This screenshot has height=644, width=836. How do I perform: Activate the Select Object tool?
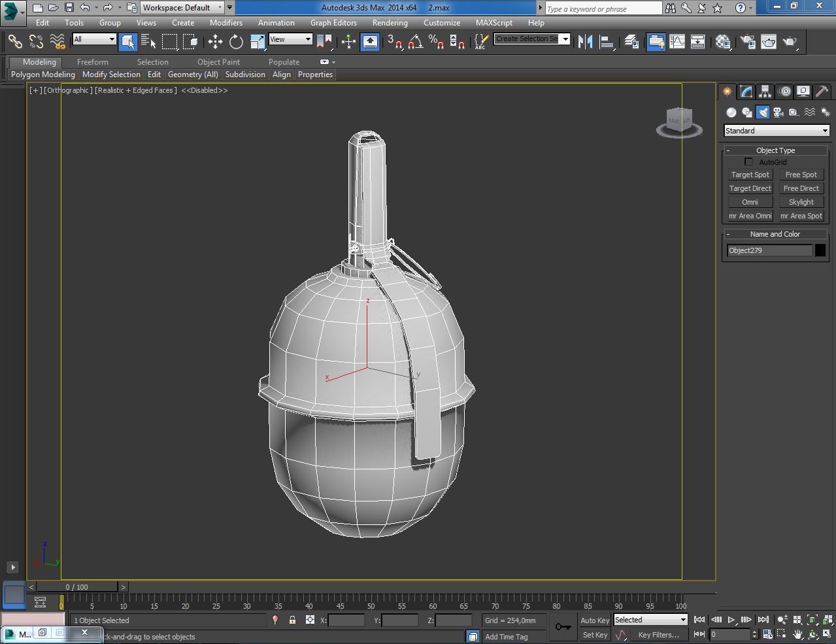click(128, 42)
